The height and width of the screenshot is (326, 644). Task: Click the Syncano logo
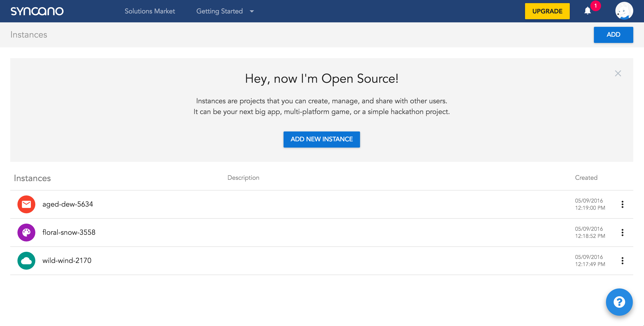[37, 11]
